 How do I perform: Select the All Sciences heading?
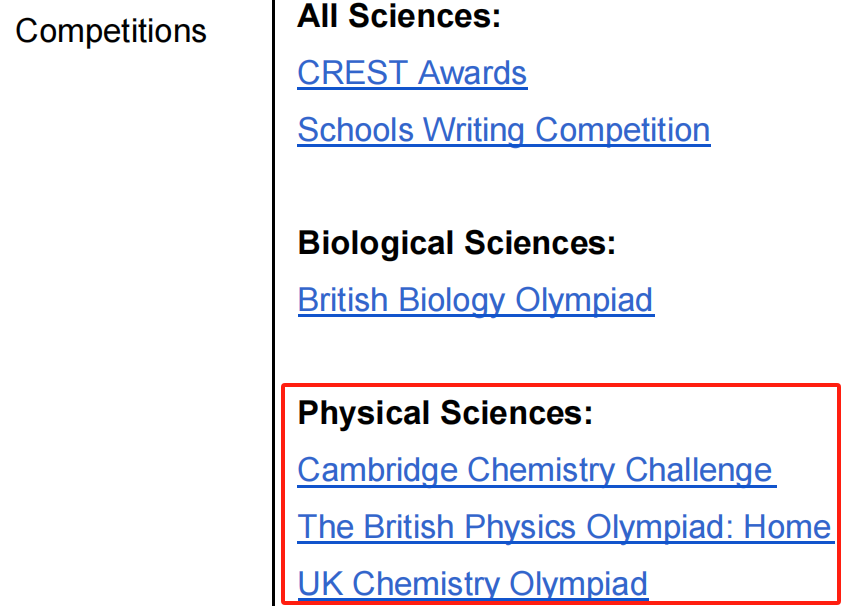coord(399,17)
